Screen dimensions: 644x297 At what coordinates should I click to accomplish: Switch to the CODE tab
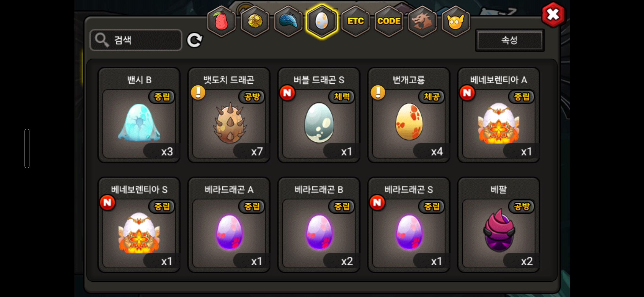coord(389,21)
